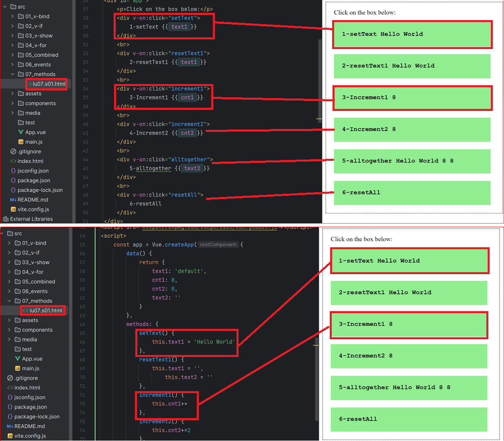Open 'index.html' in the lower project tree

point(27,388)
